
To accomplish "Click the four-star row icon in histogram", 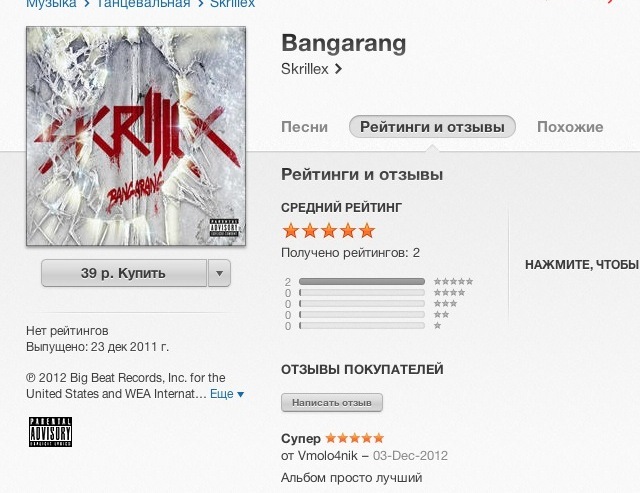I will click(x=449, y=292).
